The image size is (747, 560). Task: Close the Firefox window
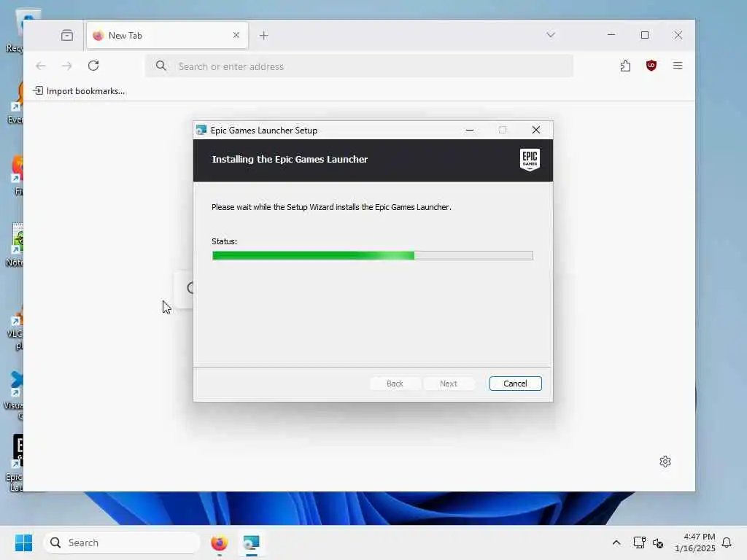[678, 35]
